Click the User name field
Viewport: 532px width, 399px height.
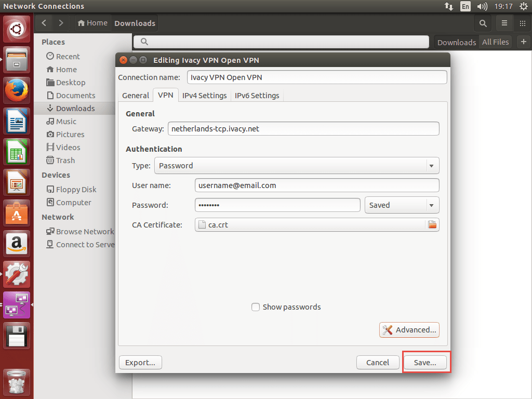coord(317,185)
